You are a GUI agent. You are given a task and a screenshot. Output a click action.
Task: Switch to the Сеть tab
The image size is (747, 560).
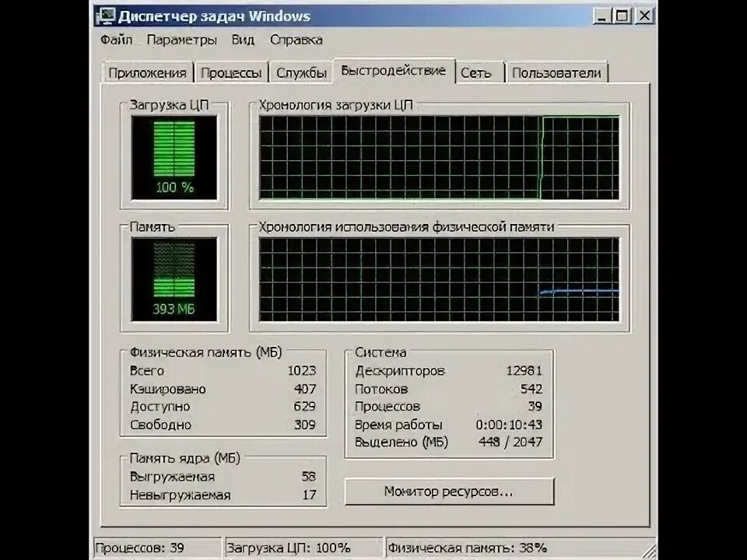[x=480, y=73]
